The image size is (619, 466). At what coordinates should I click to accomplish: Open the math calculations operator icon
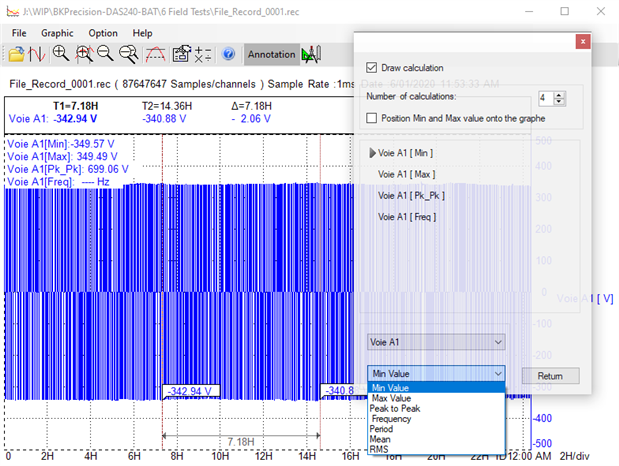[201, 54]
